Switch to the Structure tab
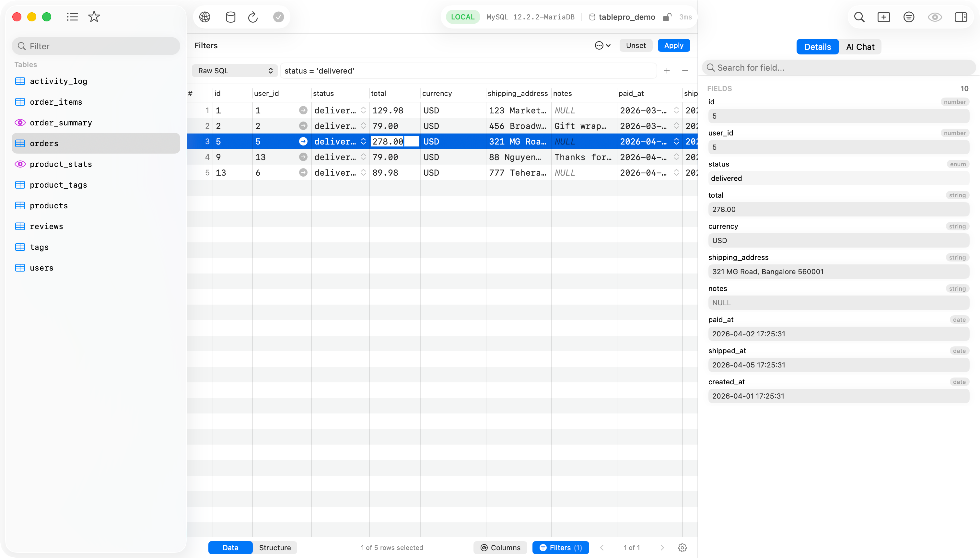980x558 pixels. [275, 547]
